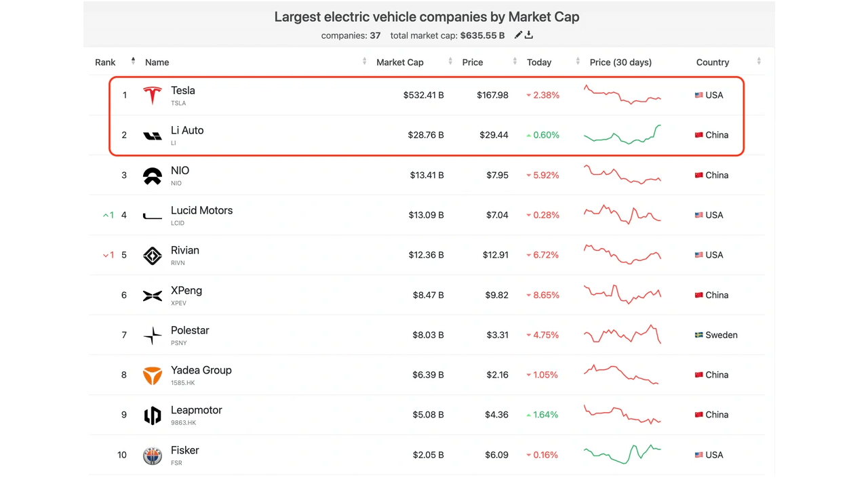The height and width of the screenshot is (488, 868).
Task: Click the Name column header
Action: [x=157, y=62]
